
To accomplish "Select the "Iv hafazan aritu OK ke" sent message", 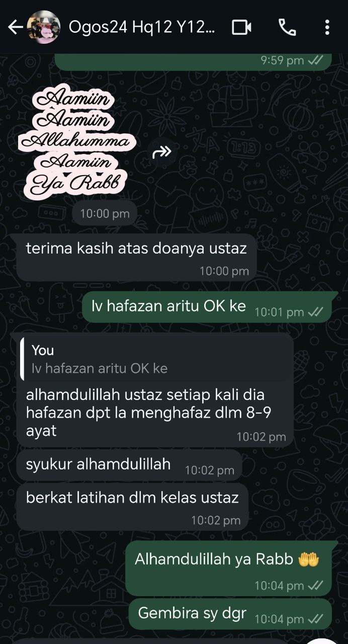I will point(207,307).
